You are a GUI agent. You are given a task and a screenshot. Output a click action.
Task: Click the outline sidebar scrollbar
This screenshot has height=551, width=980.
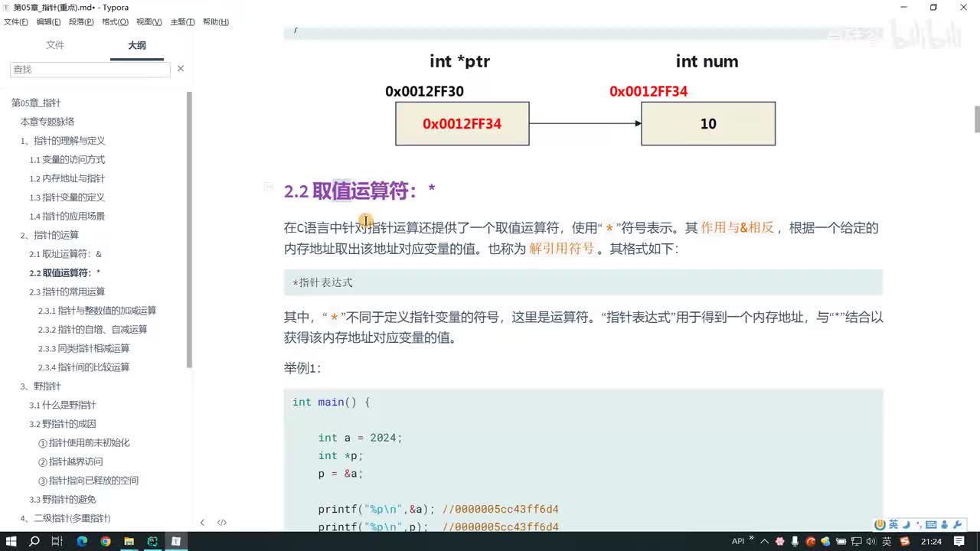tap(189, 230)
